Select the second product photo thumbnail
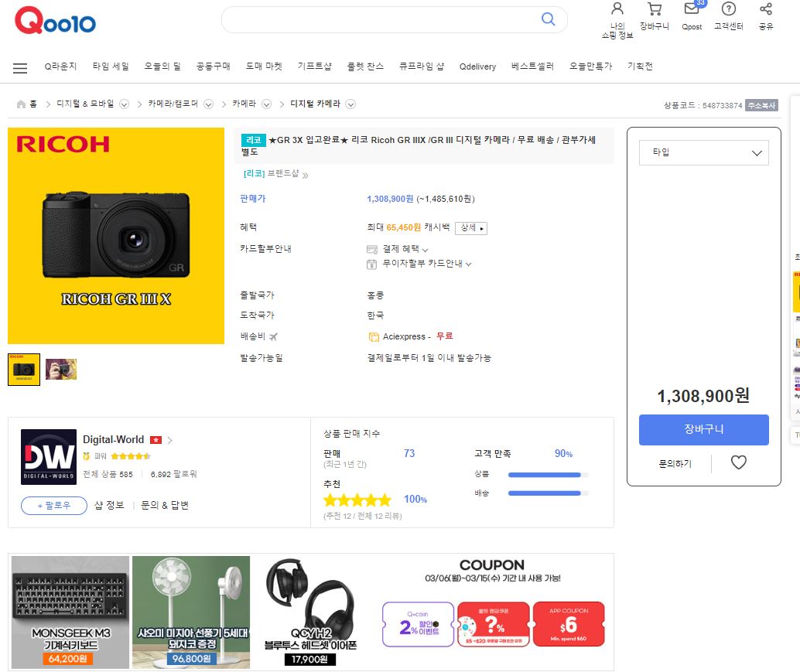800x672 pixels. pyautogui.click(x=61, y=369)
